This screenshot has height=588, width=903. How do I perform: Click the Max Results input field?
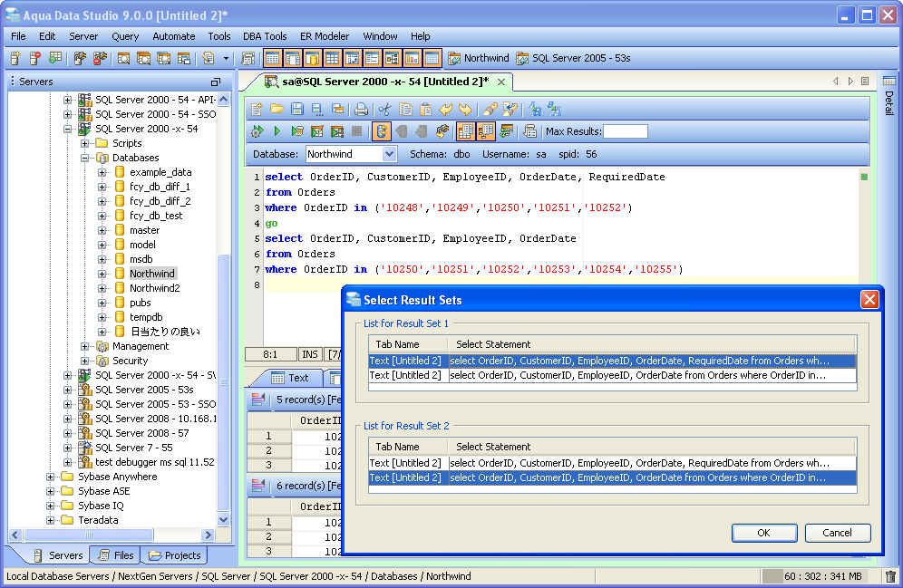[626, 131]
